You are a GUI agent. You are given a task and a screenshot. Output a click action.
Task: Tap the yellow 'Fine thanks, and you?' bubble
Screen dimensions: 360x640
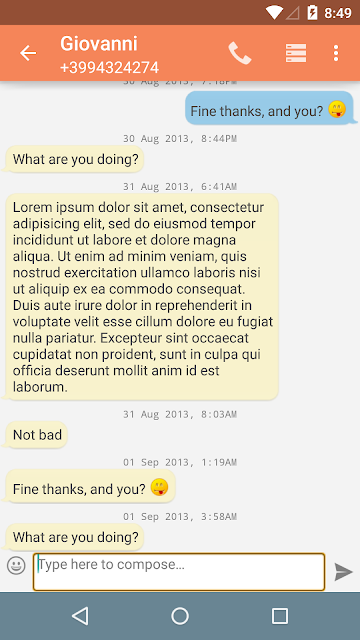tap(90, 486)
